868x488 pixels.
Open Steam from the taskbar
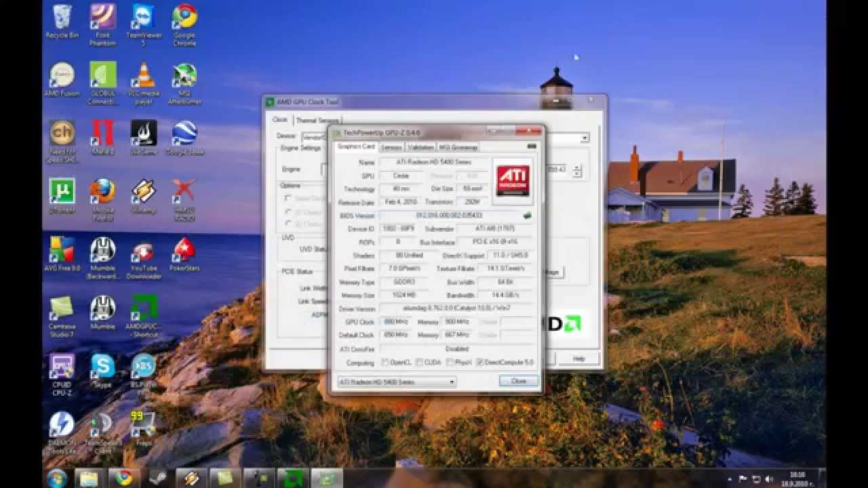tap(157, 479)
